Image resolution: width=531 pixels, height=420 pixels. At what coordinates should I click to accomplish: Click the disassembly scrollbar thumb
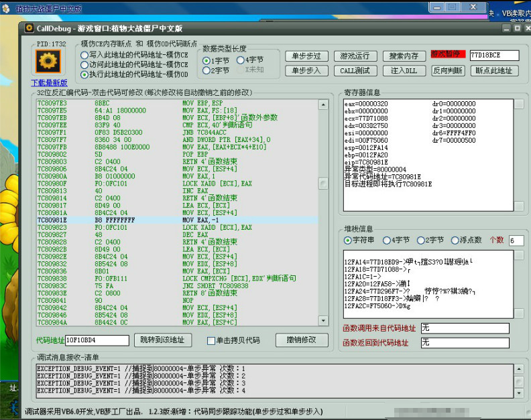[323, 184]
